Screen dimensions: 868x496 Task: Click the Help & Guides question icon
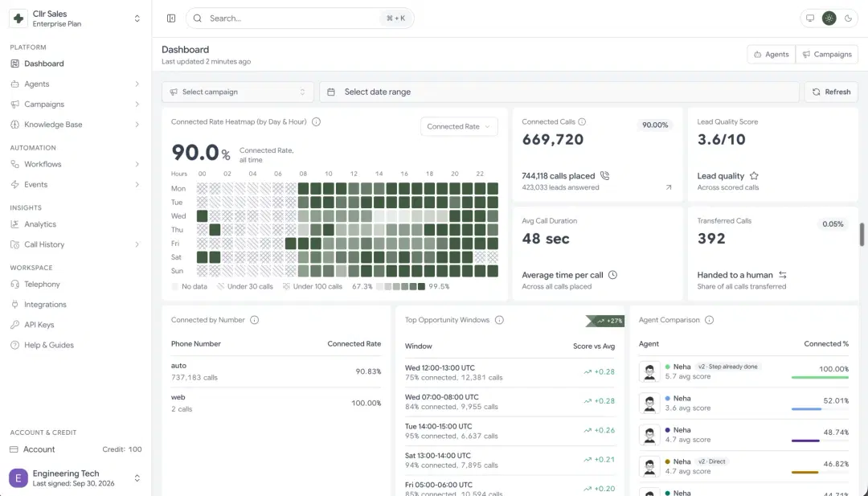(x=15, y=345)
